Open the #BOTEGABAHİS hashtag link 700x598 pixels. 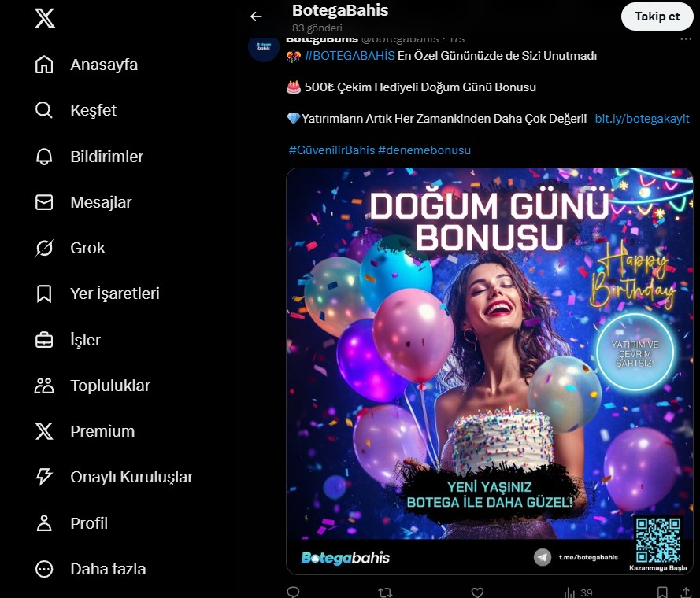[x=350, y=56]
